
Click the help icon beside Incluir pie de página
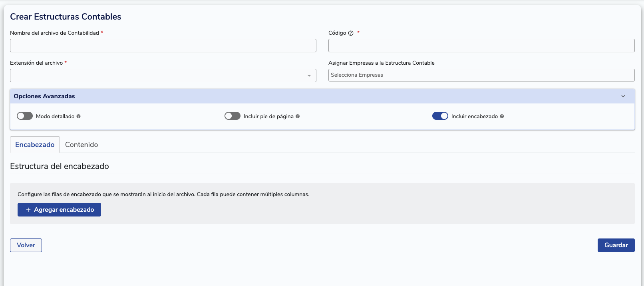[298, 116]
